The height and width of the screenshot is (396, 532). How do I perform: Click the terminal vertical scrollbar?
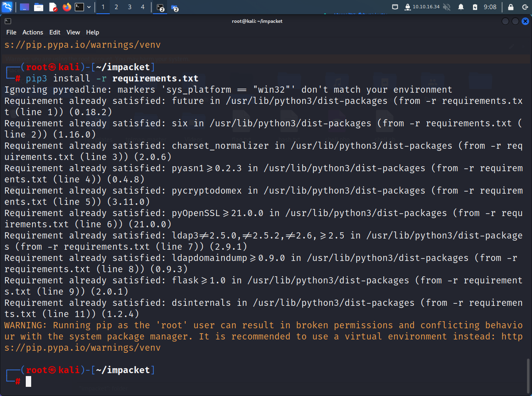click(529, 376)
